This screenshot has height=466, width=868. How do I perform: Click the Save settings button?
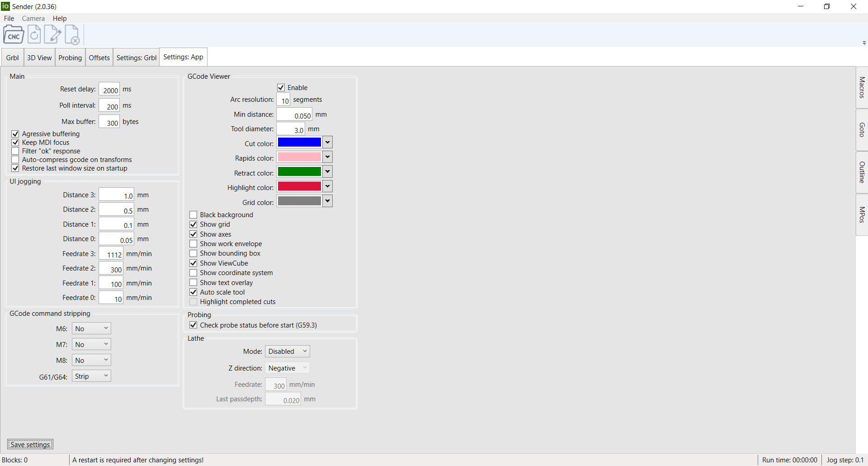pyautogui.click(x=30, y=444)
